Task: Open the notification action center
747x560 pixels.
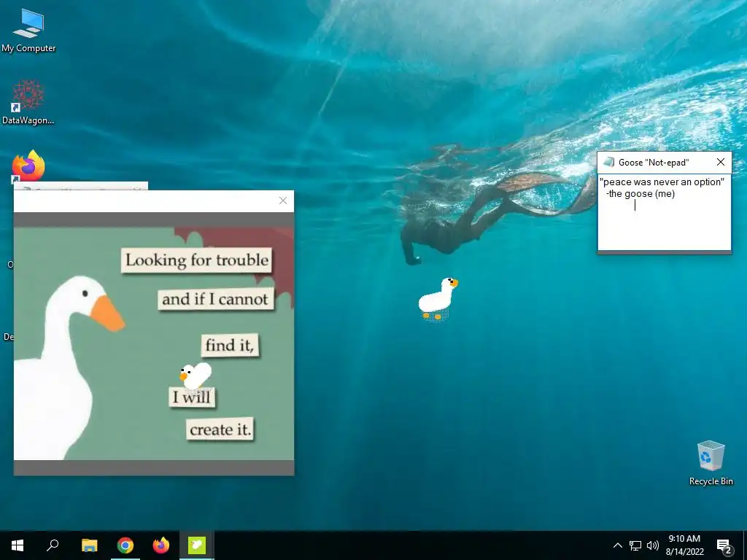Action: coord(724,545)
